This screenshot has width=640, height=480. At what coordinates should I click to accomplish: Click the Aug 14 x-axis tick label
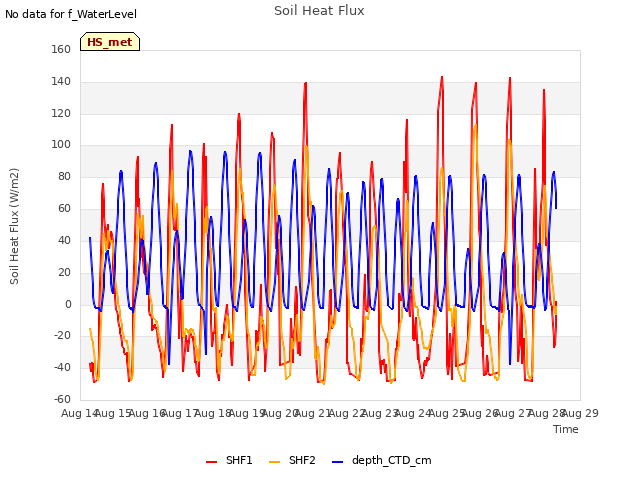click(x=80, y=413)
